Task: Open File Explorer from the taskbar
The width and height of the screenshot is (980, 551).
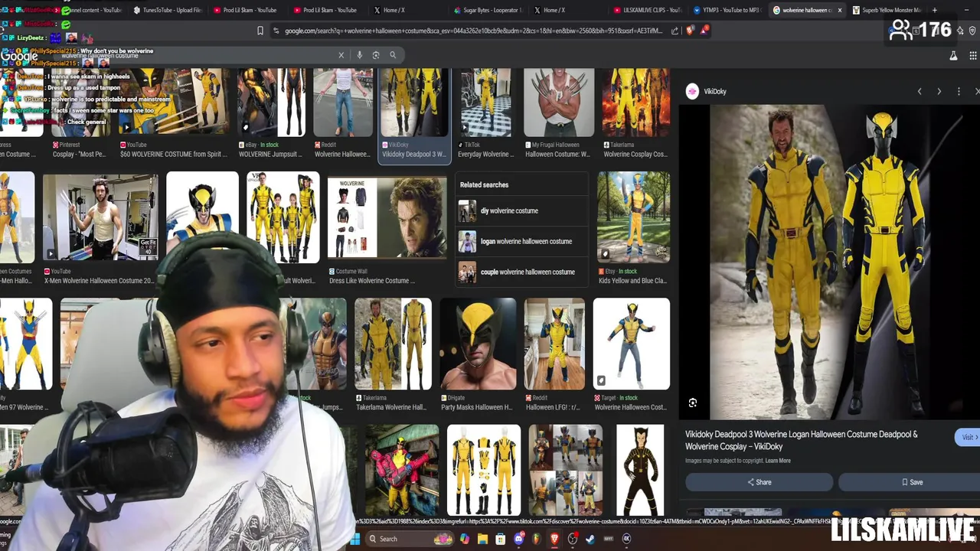Action: (x=482, y=539)
